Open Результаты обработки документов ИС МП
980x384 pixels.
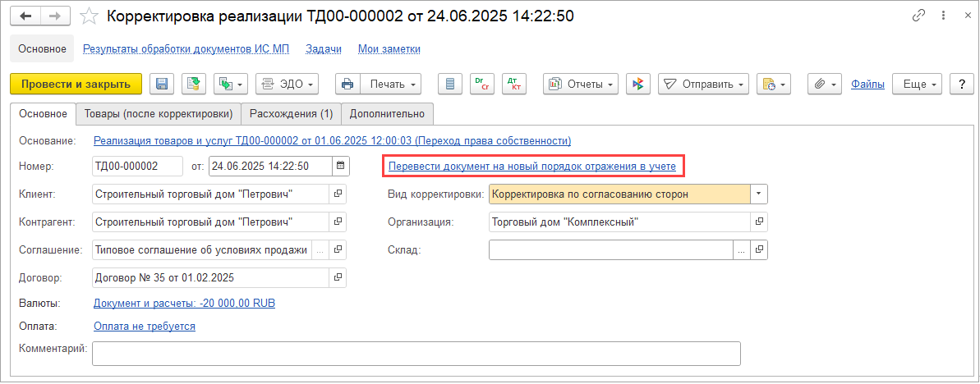click(x=186, y=48)
